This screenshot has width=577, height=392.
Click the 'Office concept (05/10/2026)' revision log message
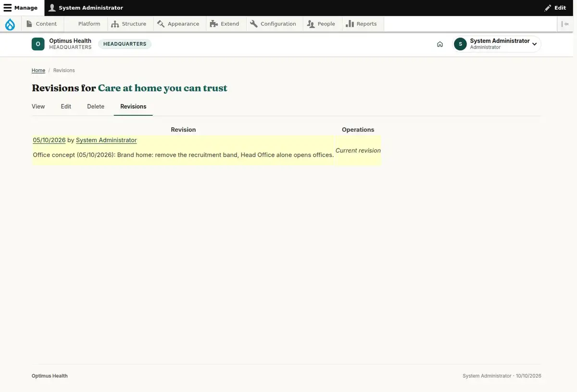(183, 155)
